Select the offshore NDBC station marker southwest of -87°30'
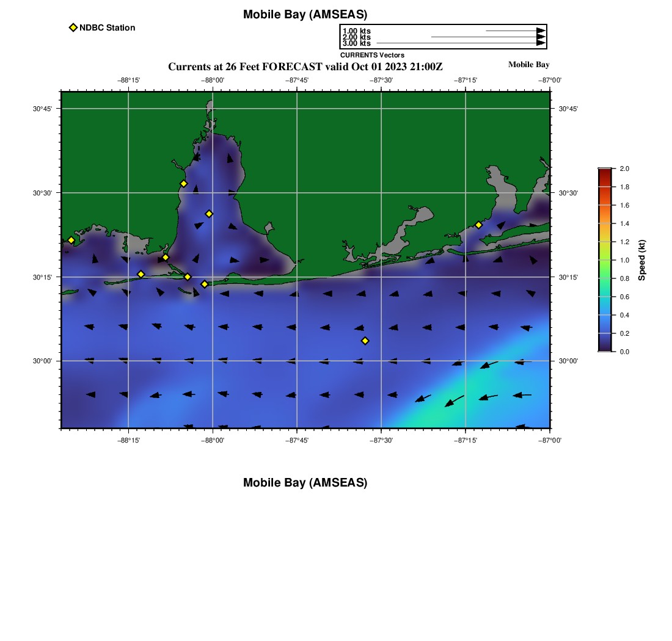Screen dimensions: 672x641 coord(365,341)
